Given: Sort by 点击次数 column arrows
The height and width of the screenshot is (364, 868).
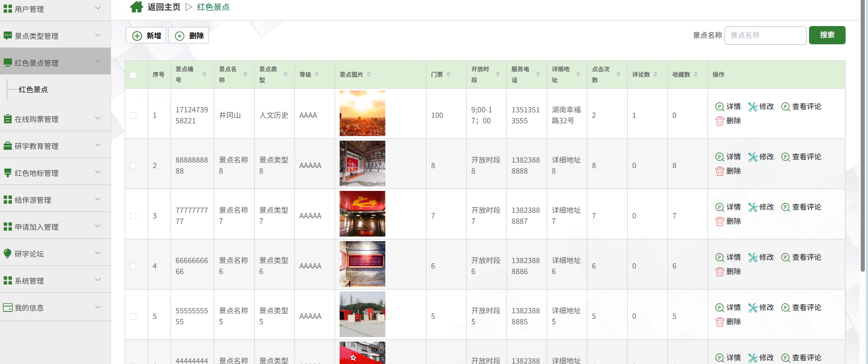Looking at the screenshot, I should [x=618, y=74].
